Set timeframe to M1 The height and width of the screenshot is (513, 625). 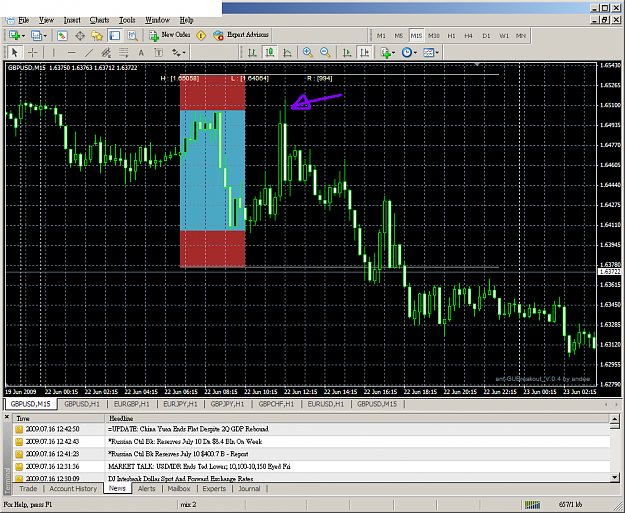(x=381, y=35)
